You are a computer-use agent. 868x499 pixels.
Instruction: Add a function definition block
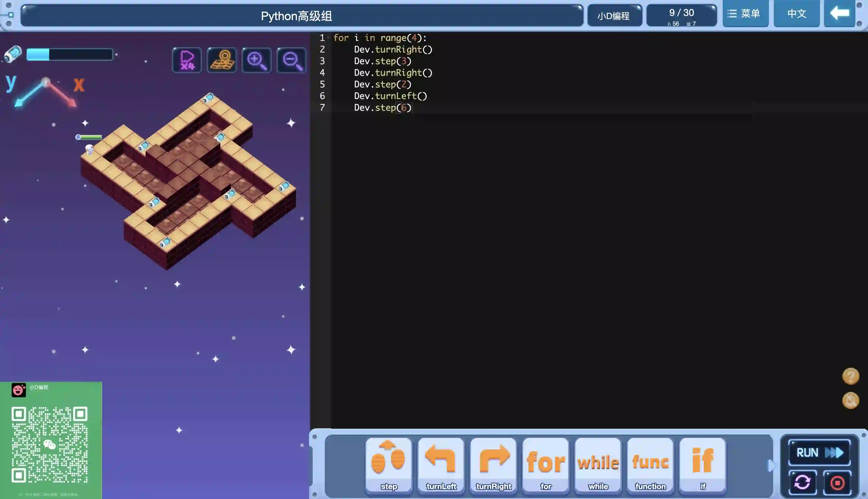650,464
